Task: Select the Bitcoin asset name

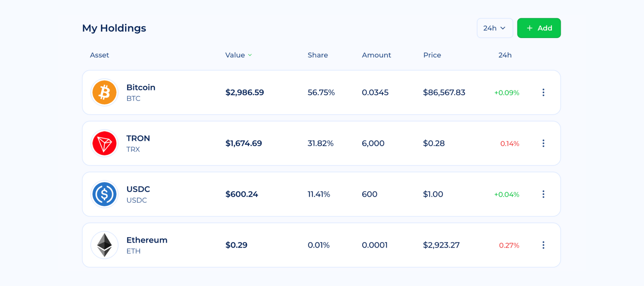Action: [141, 88]
